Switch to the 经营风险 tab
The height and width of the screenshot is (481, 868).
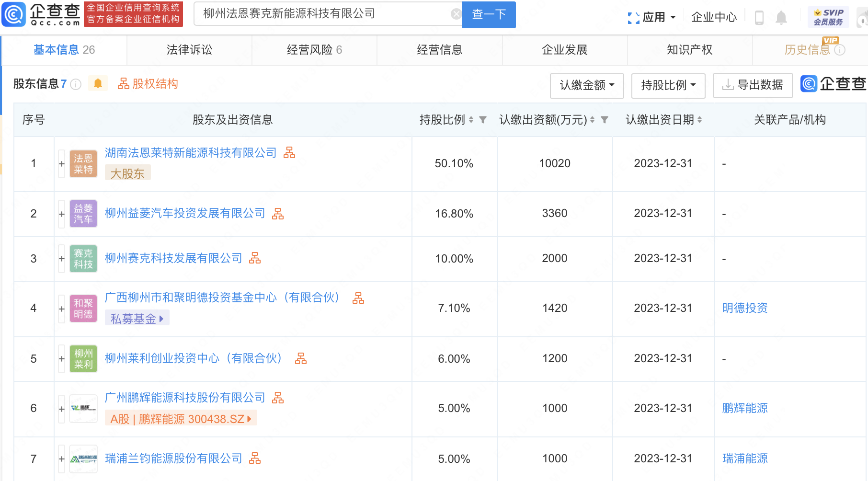click(315, 50)
